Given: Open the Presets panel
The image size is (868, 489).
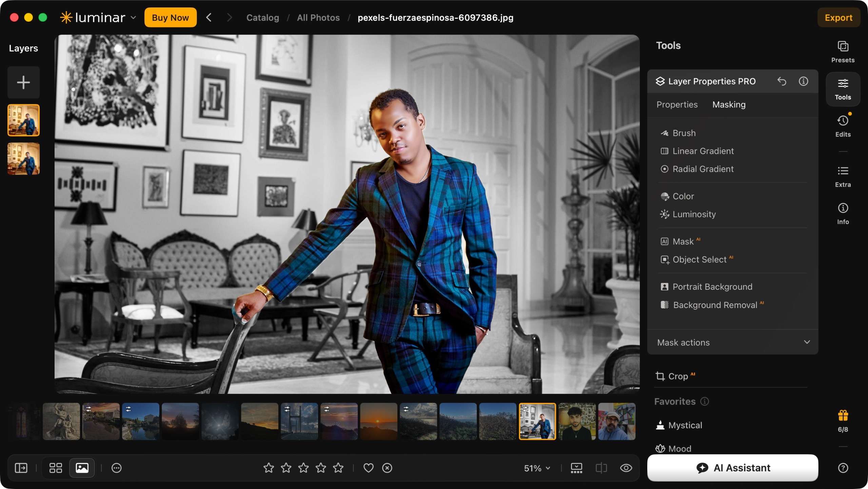Looking at the screenshot, I should [x=843, y=52].
